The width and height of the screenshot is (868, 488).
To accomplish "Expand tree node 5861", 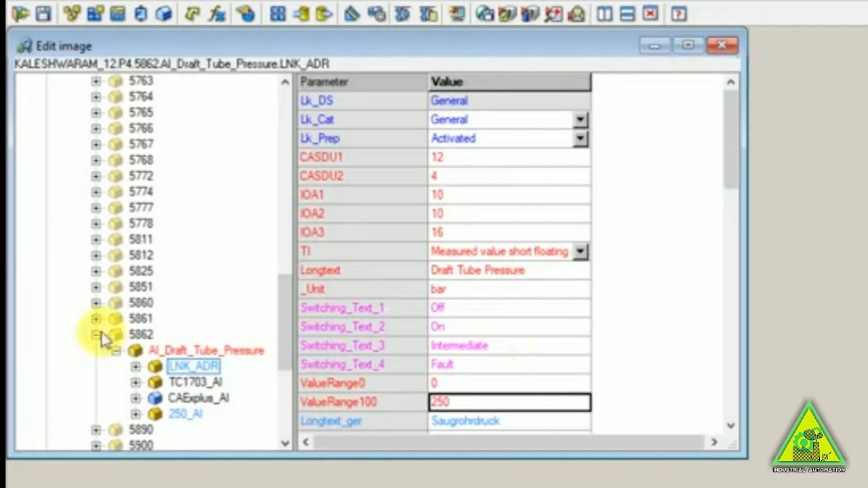I will click(96, 319).
